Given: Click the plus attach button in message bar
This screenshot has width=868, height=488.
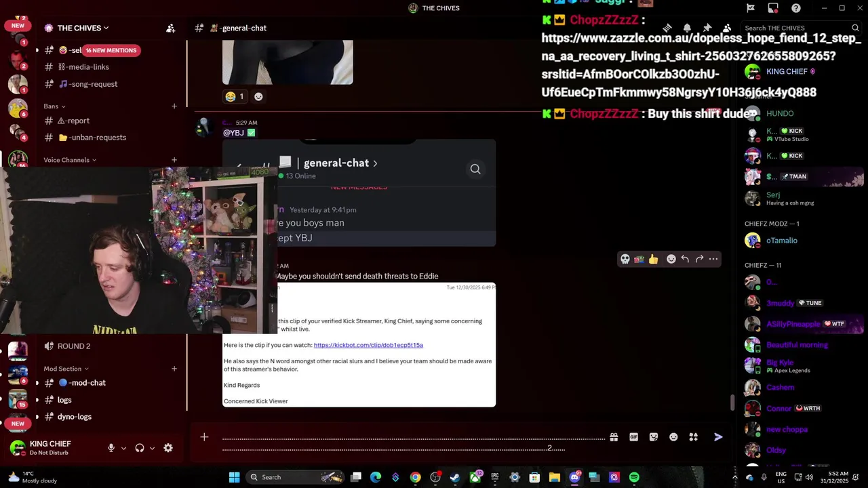Looking at the screenshot, I should tap(204, 437).
